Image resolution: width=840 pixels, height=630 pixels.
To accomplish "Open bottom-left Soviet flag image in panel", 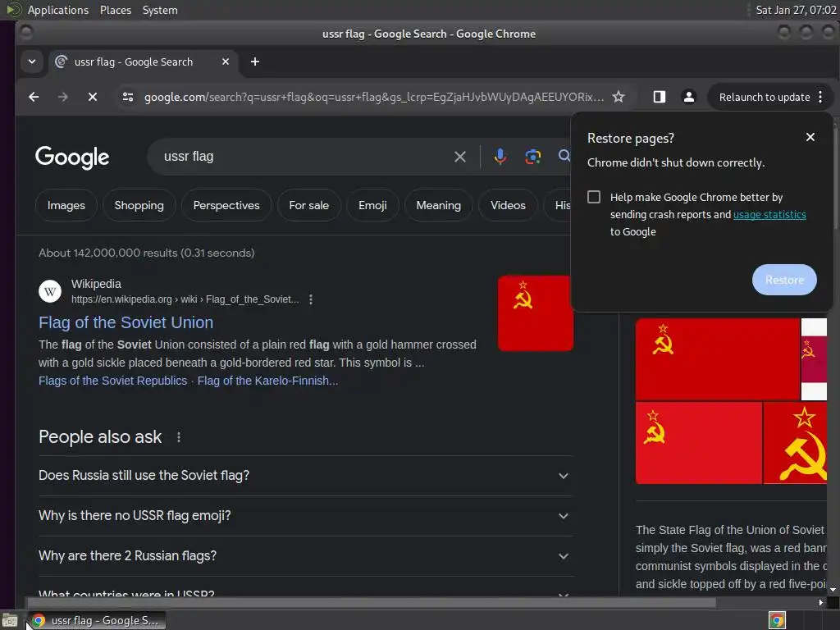I will 699,443.
